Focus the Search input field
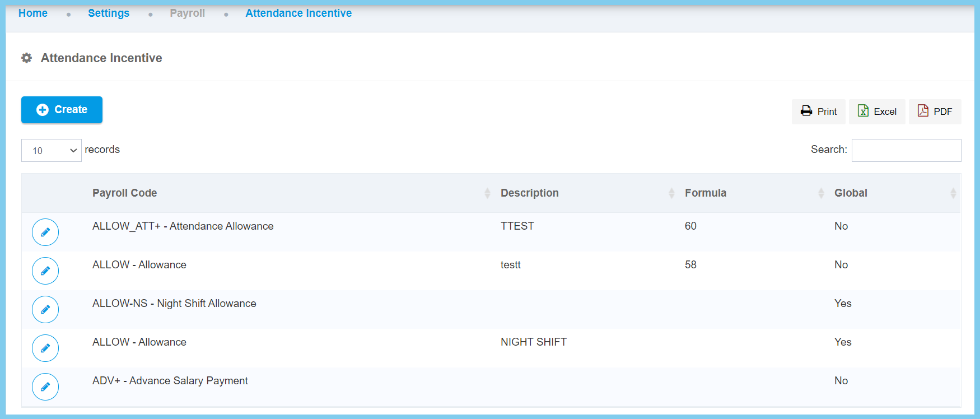Viewport: 980px width, 419px height. pyautogui.click(x=906, y=151)
